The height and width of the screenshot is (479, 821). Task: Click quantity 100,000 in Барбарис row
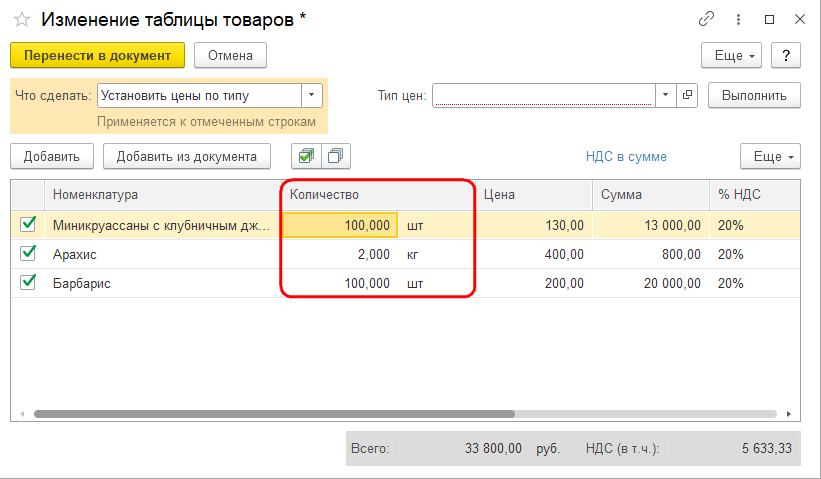point(340,283)
